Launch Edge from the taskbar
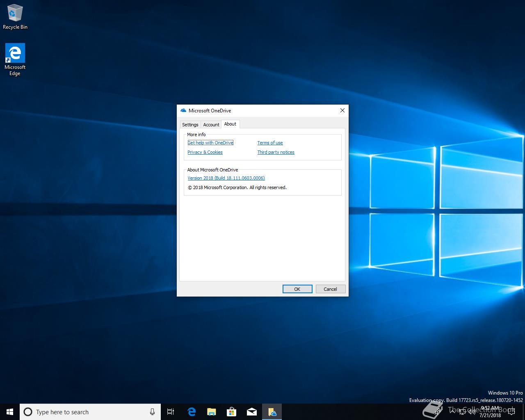Screen dimensions: 525x420 pyautogui.click(x=191, y=412)
